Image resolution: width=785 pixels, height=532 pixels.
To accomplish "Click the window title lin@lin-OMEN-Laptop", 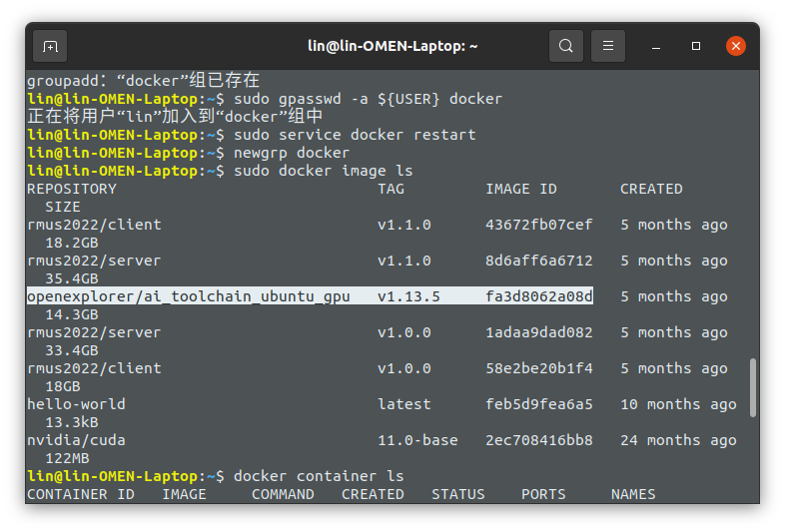I will [x=392, y=46].
